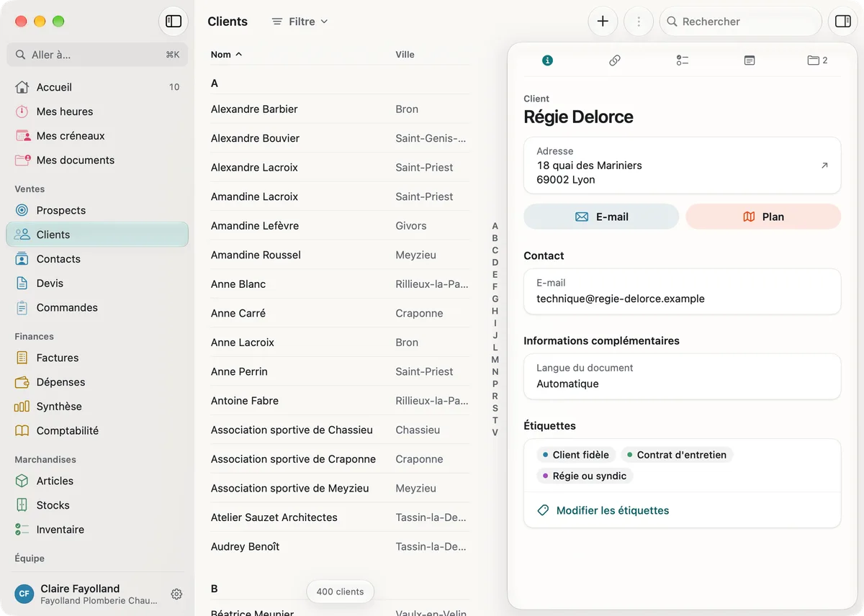864x616 pixels.
Task: Select client Amandine Lacroix
Action: tap(340, 196)
